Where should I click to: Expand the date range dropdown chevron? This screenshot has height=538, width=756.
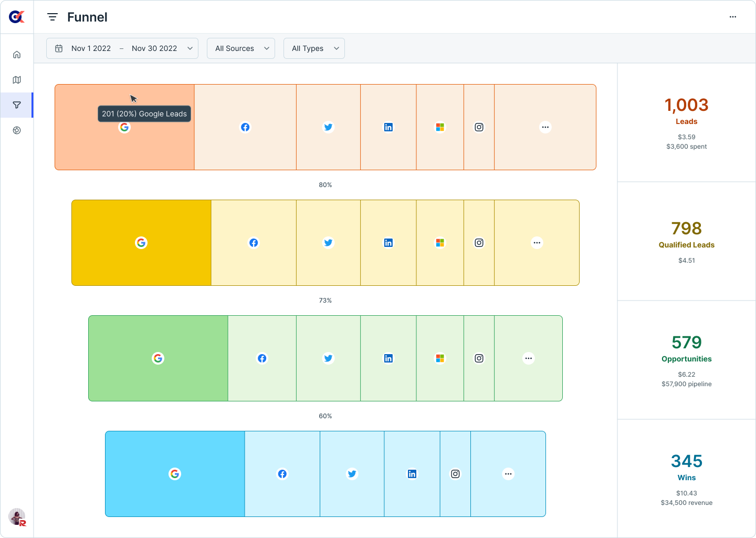coord(190,48)
